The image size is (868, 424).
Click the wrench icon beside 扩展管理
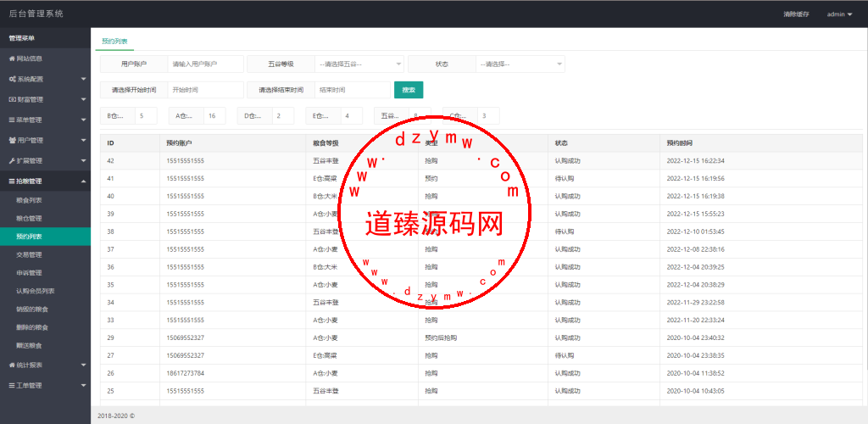[12, 161]
